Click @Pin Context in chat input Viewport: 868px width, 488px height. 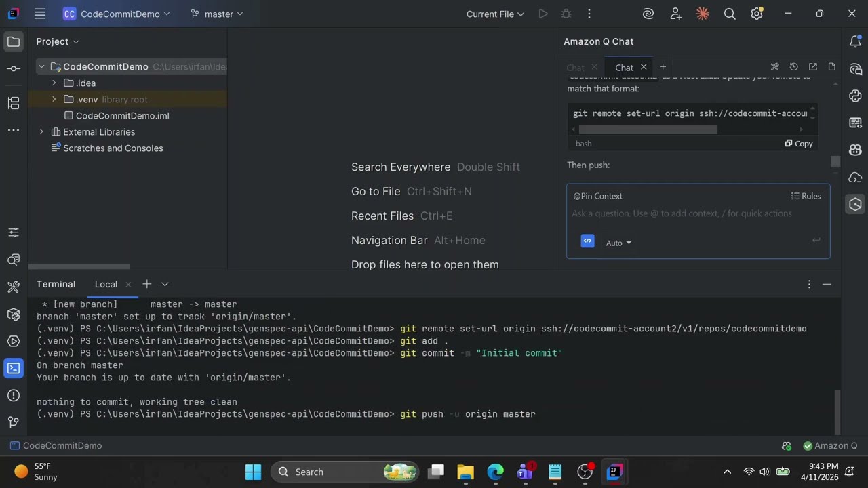point(597,196)
